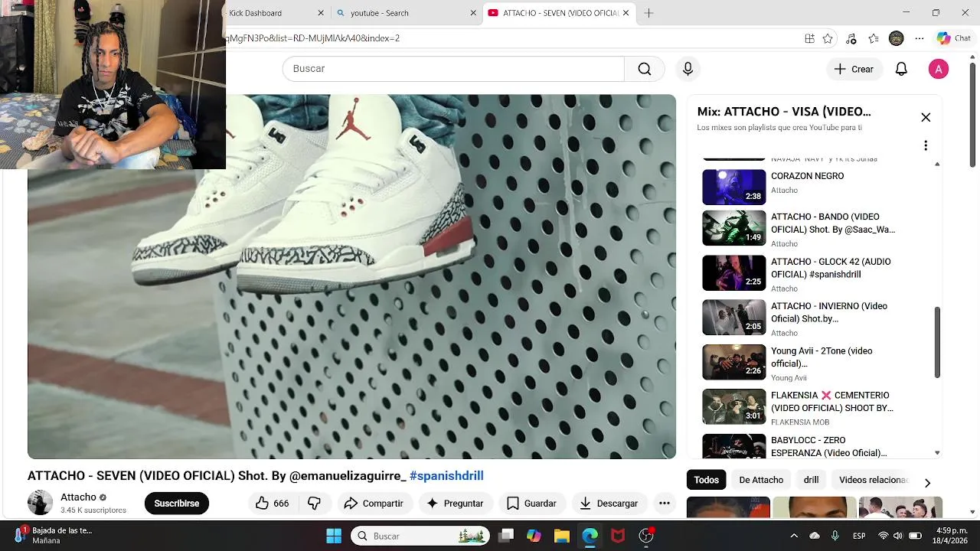Open the Edge favorites list icon
980x551 pixels.
[874, 38]
